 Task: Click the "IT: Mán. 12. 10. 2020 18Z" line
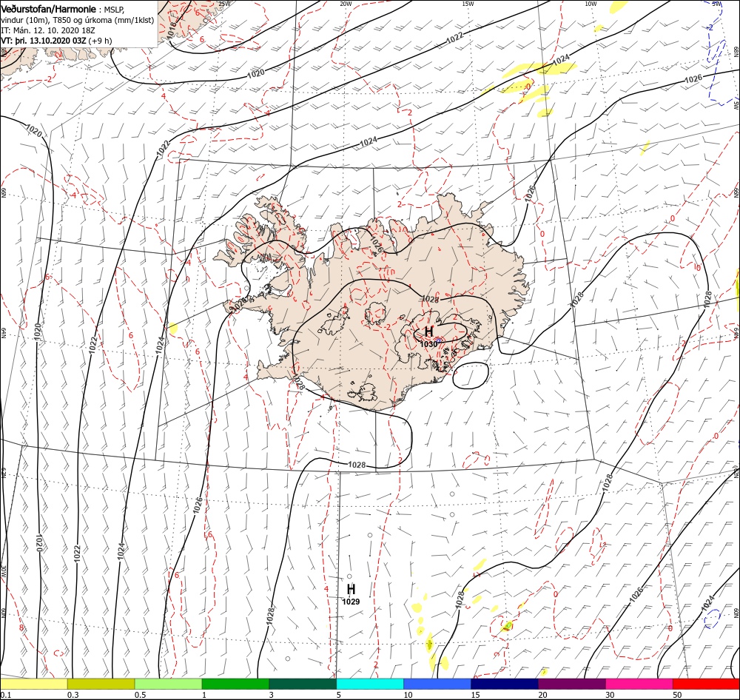pyautogui.click(x=49, y=30)
